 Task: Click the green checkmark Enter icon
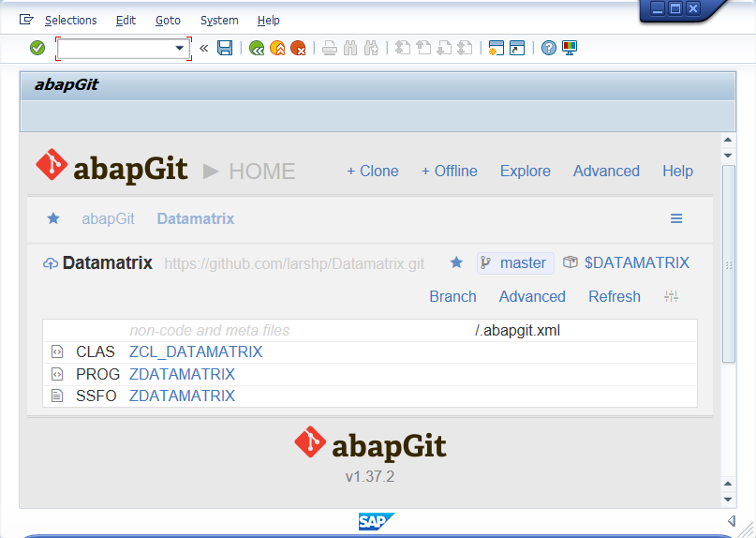pos(37,48)
